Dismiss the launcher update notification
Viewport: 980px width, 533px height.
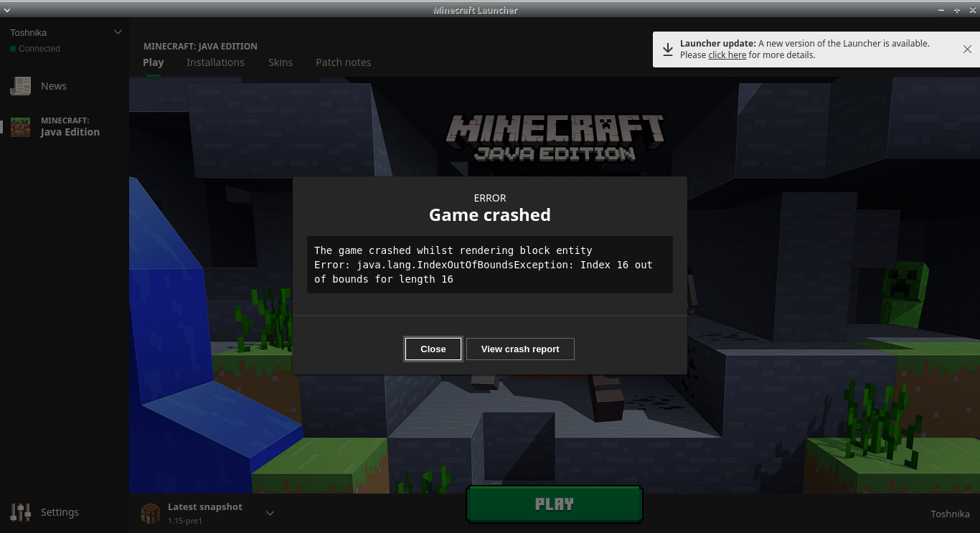coord(968,49)
